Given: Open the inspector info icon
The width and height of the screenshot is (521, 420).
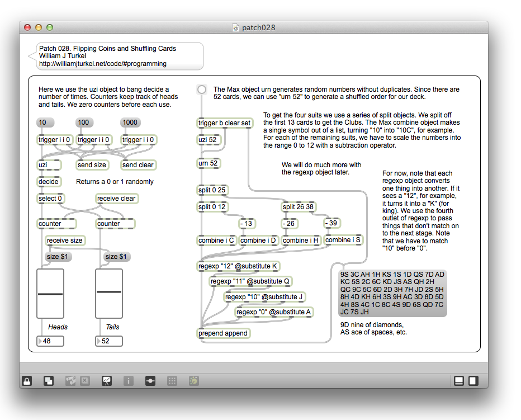Looking at the screenshot, I should [128, 381].
